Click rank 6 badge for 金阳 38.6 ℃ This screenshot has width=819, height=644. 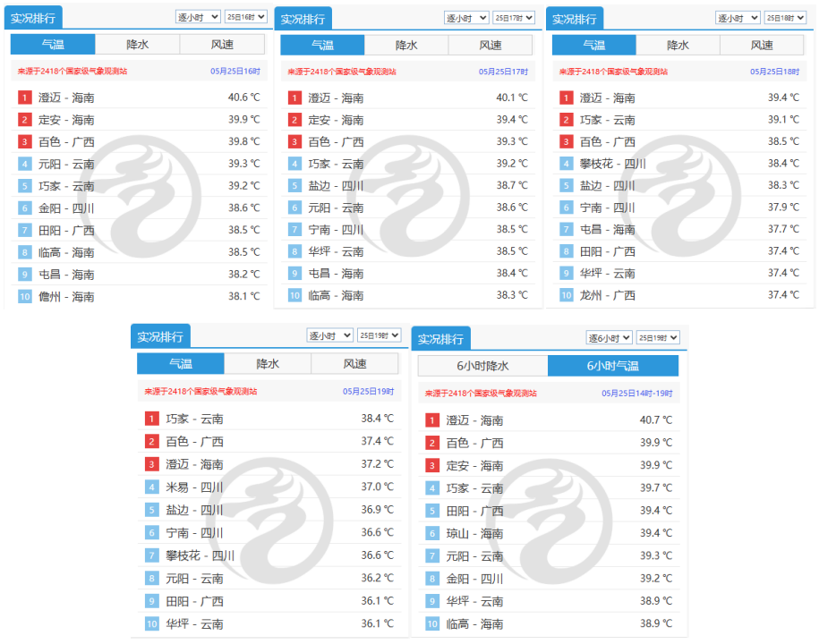click(x=24, y=208)
